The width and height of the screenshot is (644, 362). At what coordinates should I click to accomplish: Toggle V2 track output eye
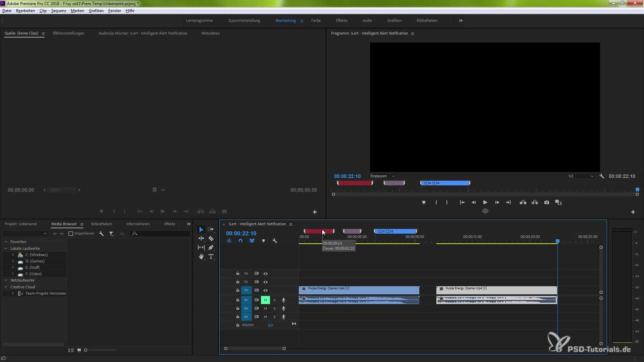[x=265, y=282]
